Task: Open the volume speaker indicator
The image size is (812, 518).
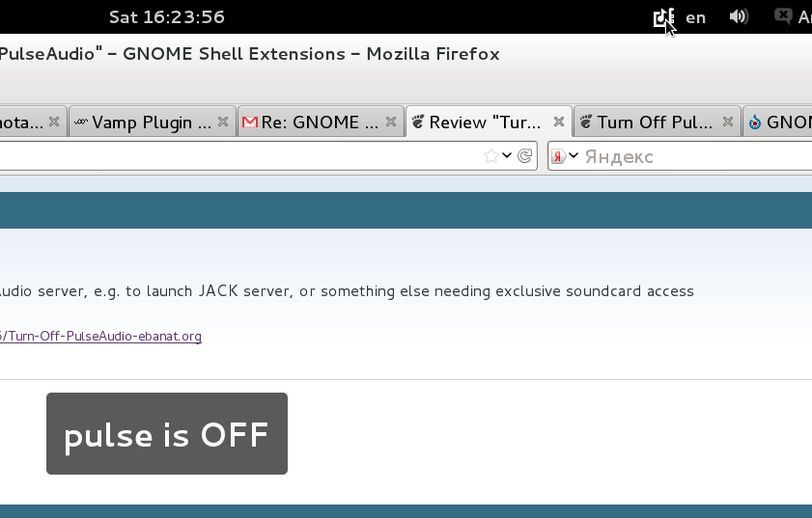Action: [x=739, y=17]
